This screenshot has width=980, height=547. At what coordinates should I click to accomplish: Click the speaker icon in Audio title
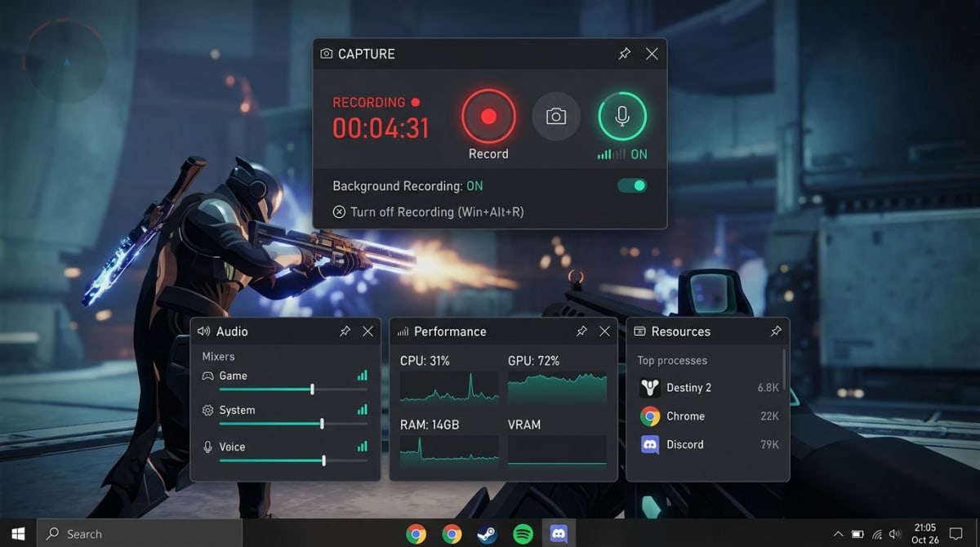click(203, 331)
